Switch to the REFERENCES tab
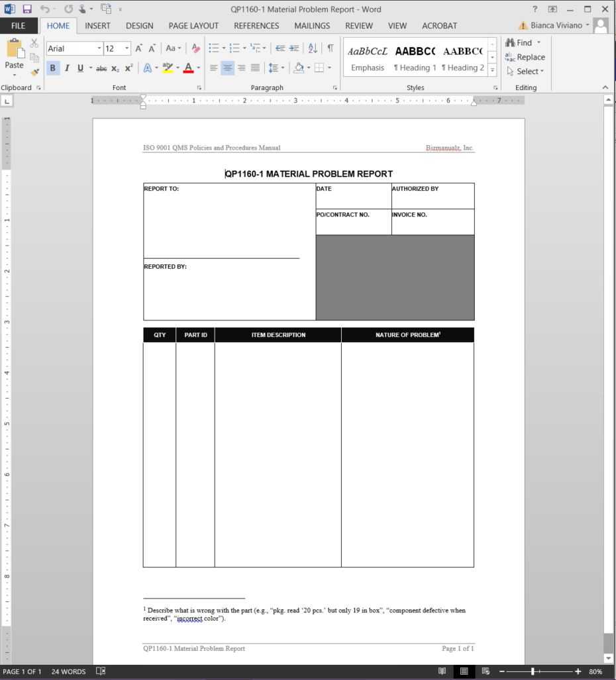The height and width of the screenshot is (680, 616). click(256, 26)
